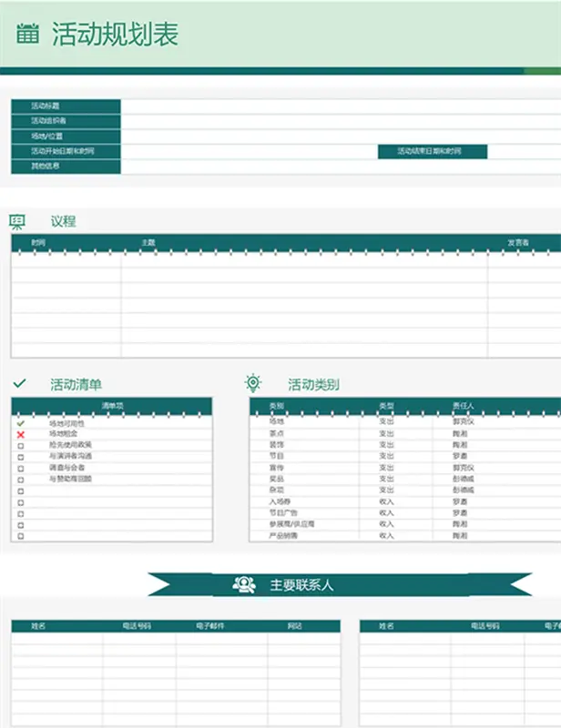Click the presentation board icon next to 议程
Viewport: 561px width, 728px height.
pyautogui.click(x=17, y=221)
